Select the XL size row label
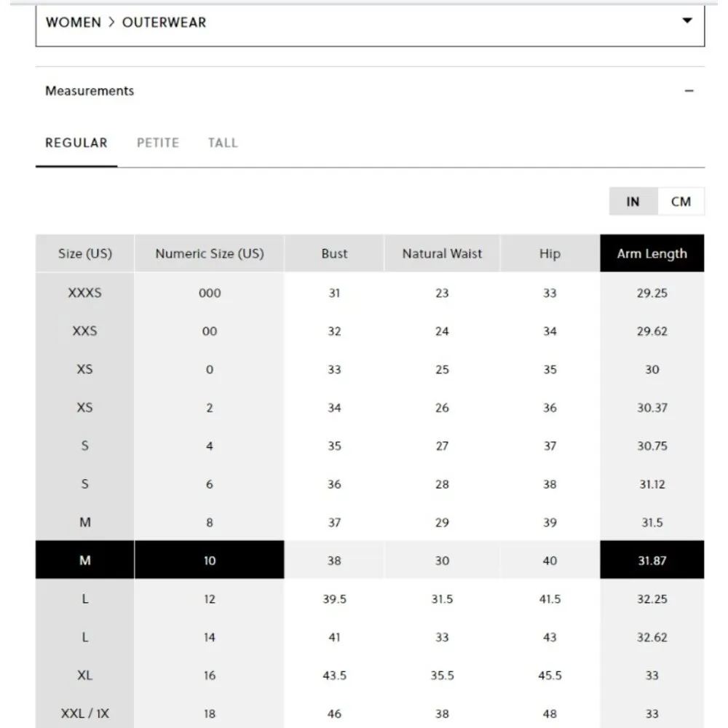Viewport: 728px width, 728px height. tap(84, 676)
